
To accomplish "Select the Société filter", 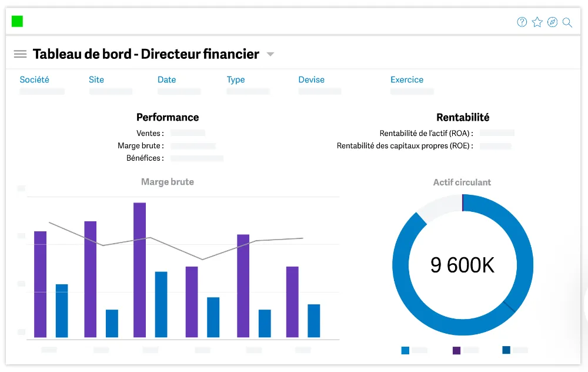I will [35, 79].
